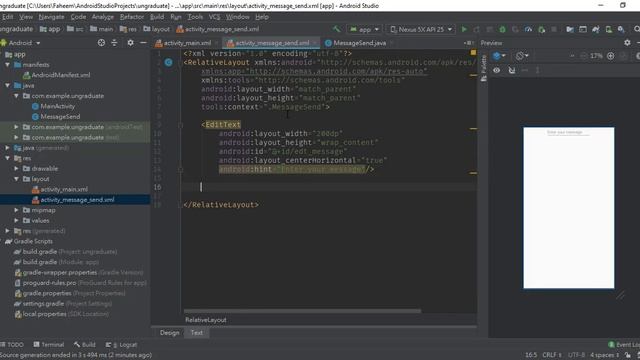Toggle the preview eye view options
This screenshot has height=360, width=640.
tap(496, 70)
